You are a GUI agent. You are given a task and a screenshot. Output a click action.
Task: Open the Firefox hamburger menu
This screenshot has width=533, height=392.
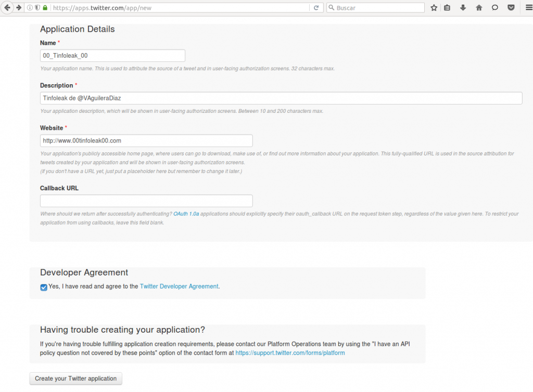point(526,8)
